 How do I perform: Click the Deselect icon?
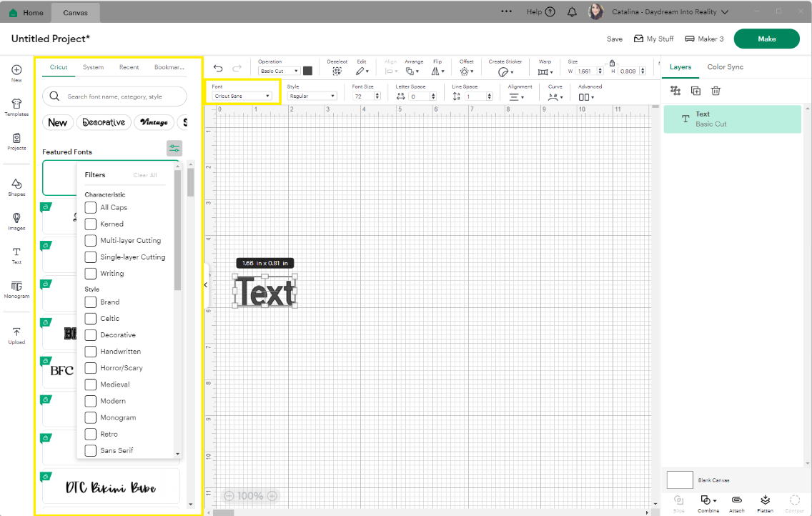pos(337,71)
